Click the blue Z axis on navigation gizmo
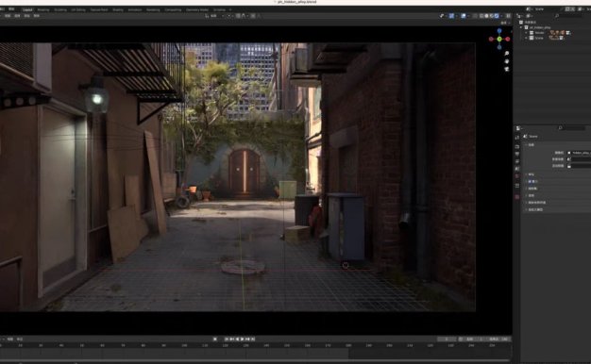Image resolution: width=591 pixels, height=364 pixels. click(x=499, y=30)
